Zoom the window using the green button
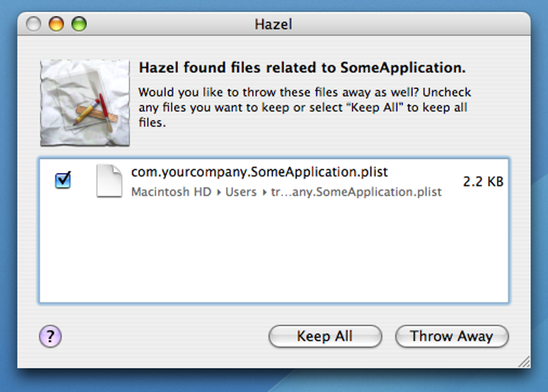This screenshot has width=548, height=392. pos(79,24)
